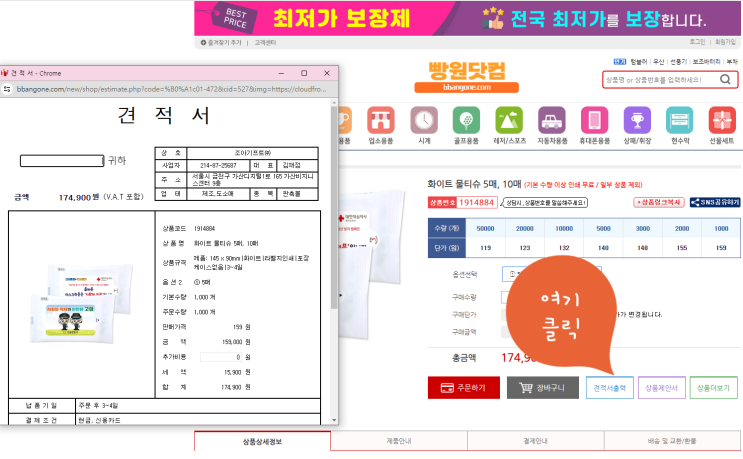Click the wet tissue thumbnail in the estimate
Image resolution: width=743 pixels, height=459 pixels.
[x=82, y=303]
